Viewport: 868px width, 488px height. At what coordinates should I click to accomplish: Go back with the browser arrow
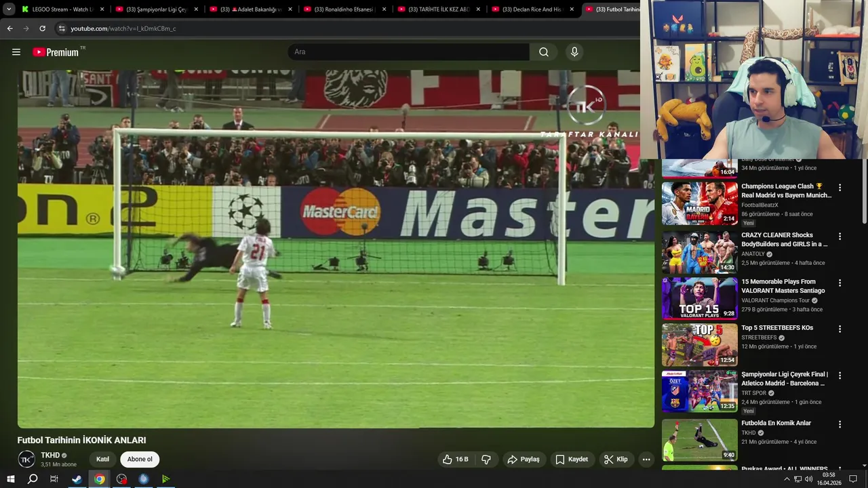tap(9, 28)
